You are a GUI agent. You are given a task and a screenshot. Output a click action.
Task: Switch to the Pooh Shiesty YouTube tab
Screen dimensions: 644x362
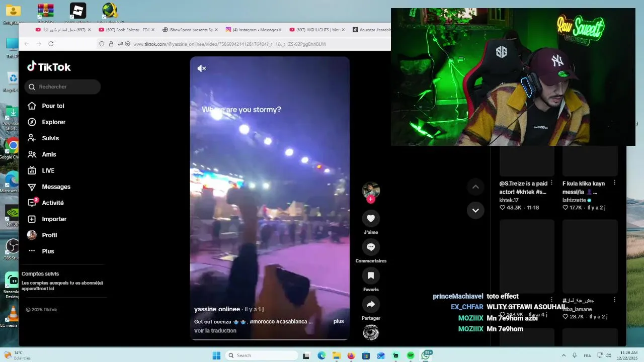(x=125, y=30)
